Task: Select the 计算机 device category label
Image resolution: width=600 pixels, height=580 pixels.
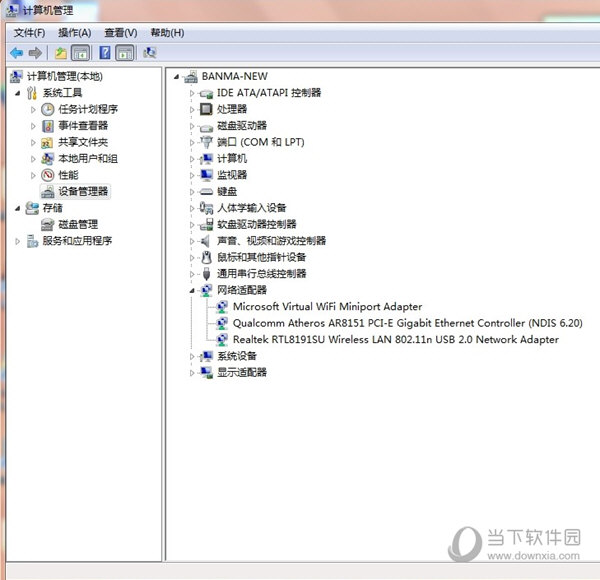Action: tap(232, 159)
